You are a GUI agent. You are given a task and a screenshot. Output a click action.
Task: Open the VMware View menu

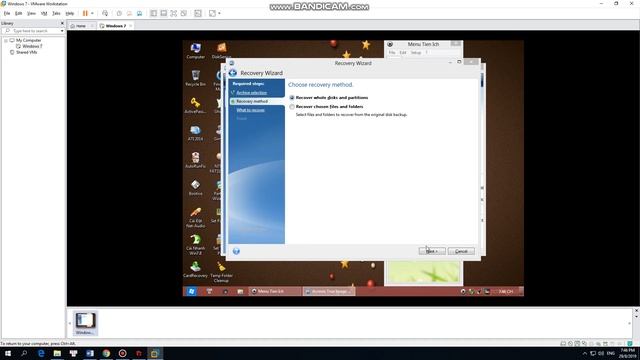coord(31,13)
